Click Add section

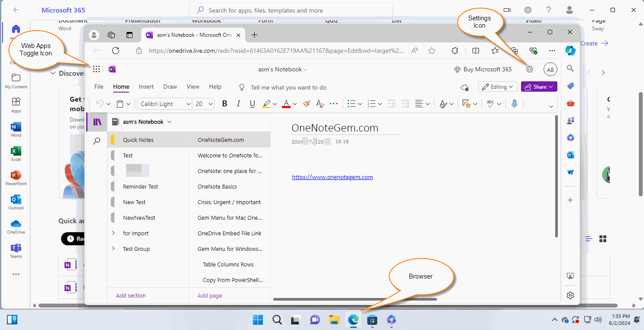pyautogui.click(x=131, y=296)
